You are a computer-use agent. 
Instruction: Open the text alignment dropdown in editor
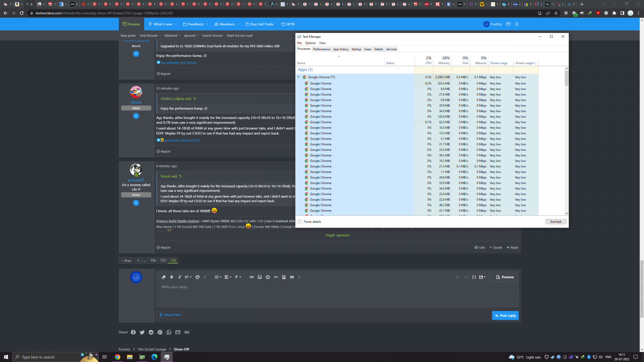point(228,277)
